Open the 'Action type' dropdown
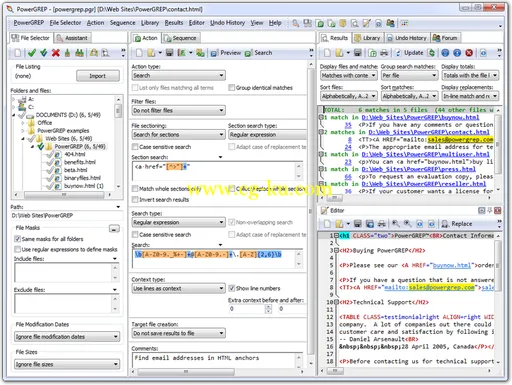 (x=179, y=75)
